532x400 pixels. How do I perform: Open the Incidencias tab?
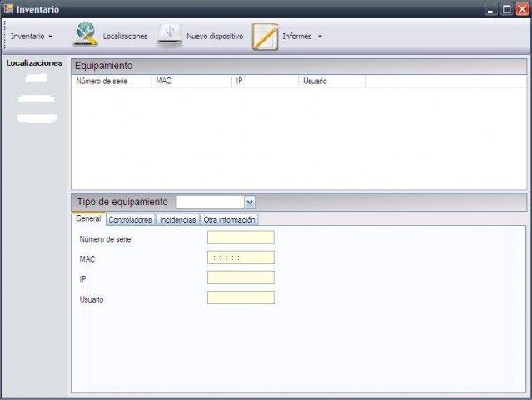tap(178, 220)
